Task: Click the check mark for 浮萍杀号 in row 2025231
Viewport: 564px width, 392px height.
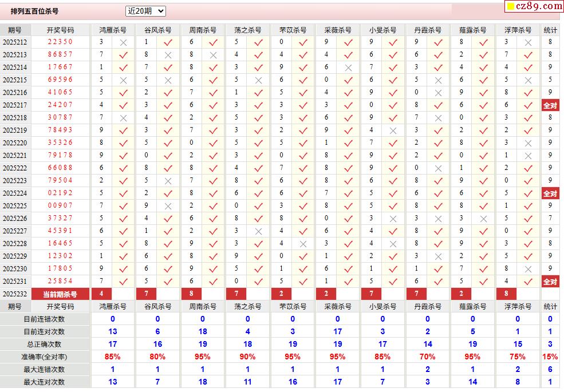Action: 528,282
